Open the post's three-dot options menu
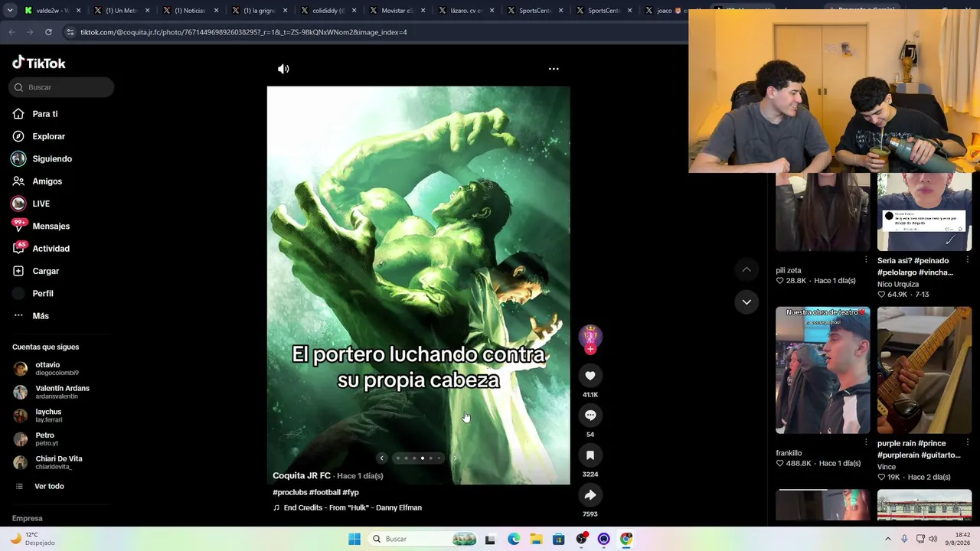Image resolution: width=980 pixels, height=551 pixels. tap(554, 69)
